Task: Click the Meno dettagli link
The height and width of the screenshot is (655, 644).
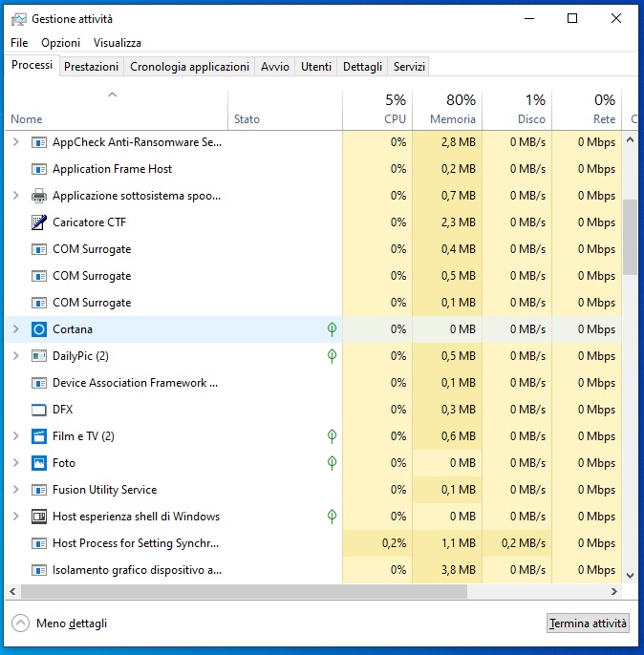Action: (72, 623)
